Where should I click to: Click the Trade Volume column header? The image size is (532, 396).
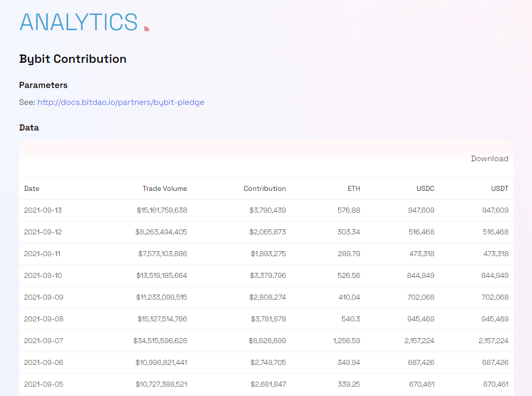coord(165,189)
